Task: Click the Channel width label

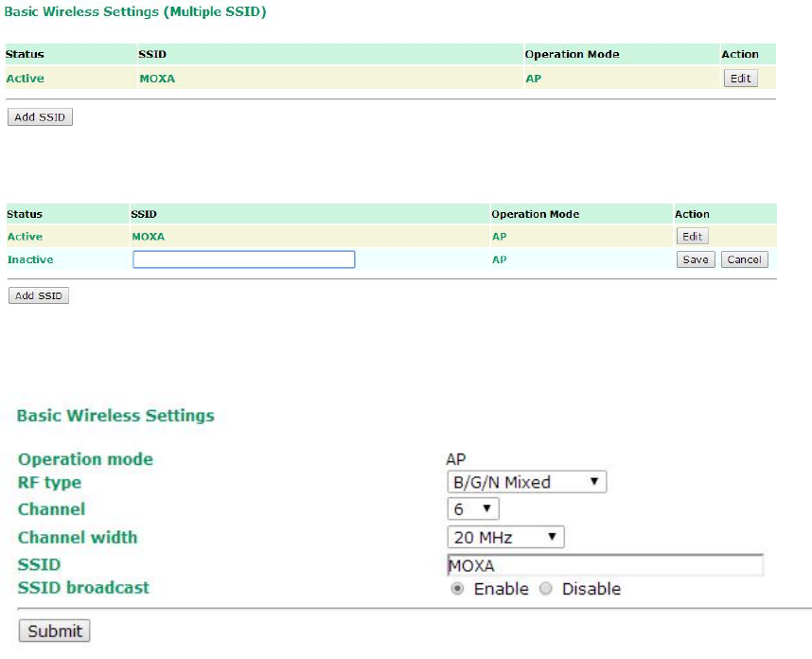Action: 78,537
